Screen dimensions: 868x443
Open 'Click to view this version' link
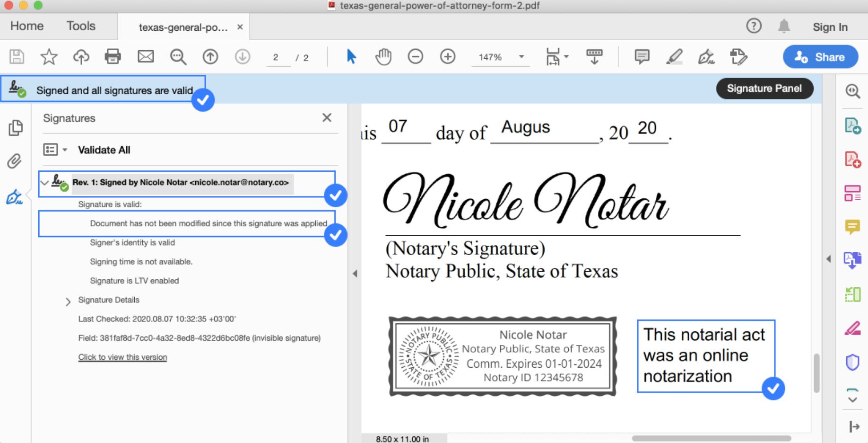122,357
